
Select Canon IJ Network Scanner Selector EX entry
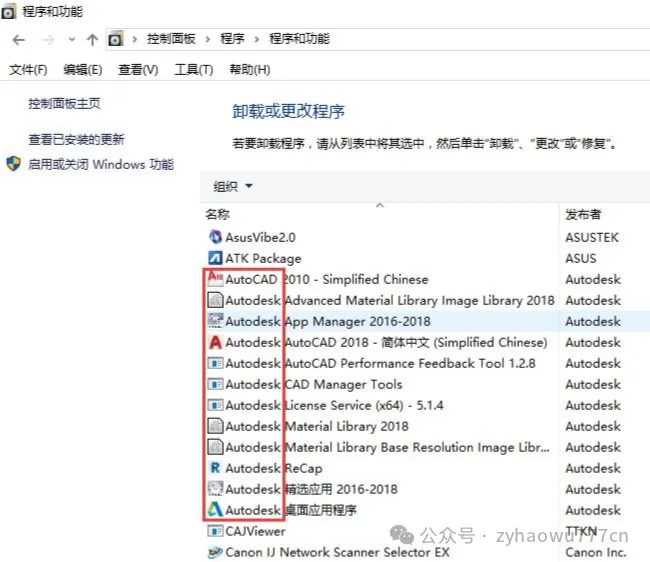[337, 552]
